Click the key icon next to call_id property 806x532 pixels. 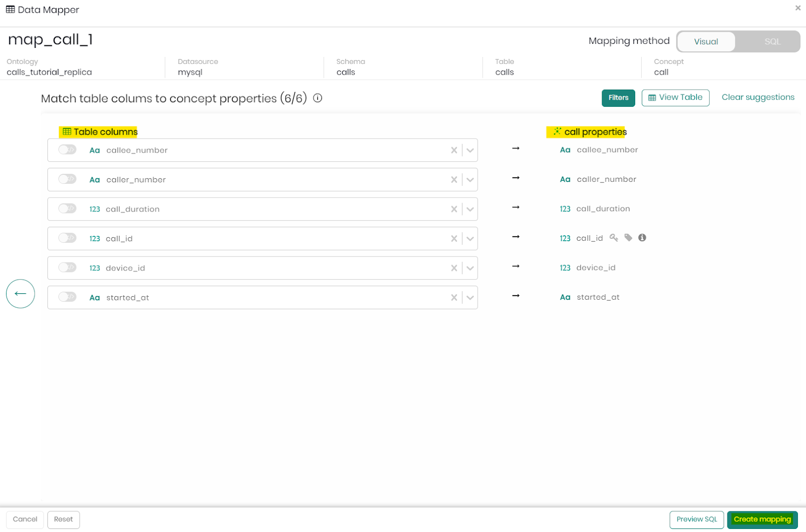pyautogui.click(x=614, y=238)
